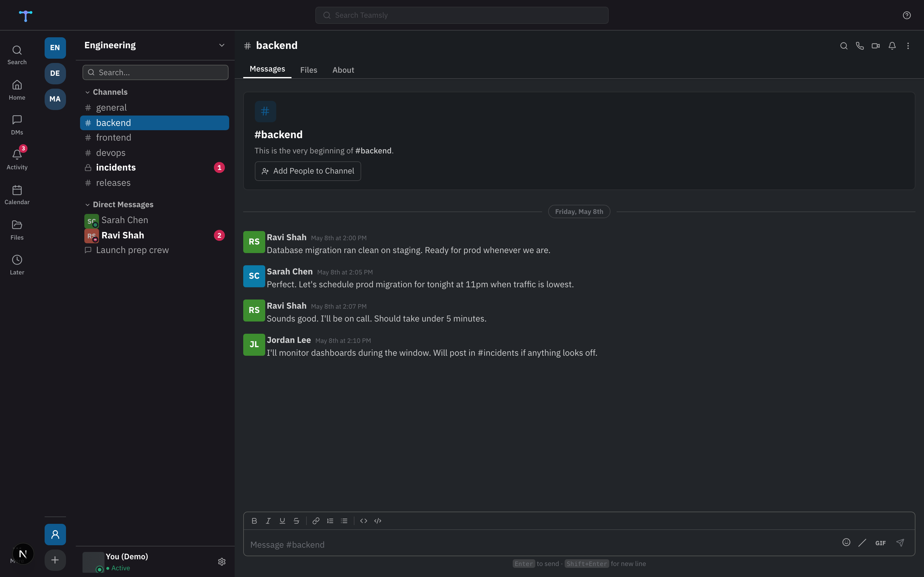Search within the backend channel
The height and width of the screenshot is (577, 924).
[x=844, y=46]
